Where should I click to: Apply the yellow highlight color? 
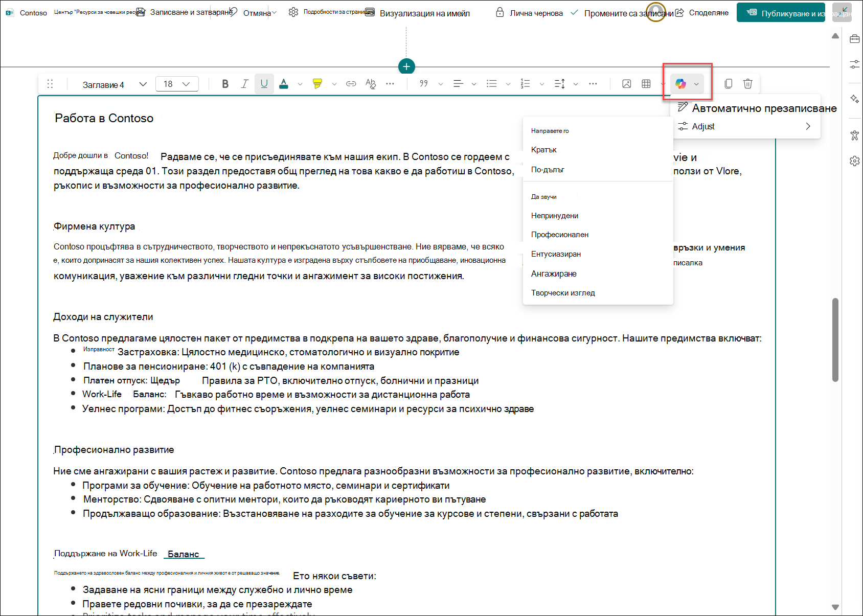pyautogui.click(x=317, y=84)
